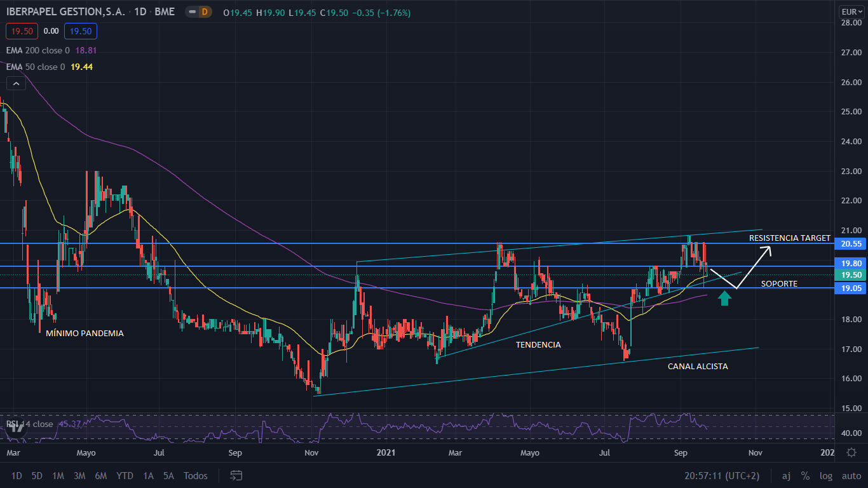
Task: Click the red 19.50 sell price button
Action: pyautogui.click(x=22, y=30)
